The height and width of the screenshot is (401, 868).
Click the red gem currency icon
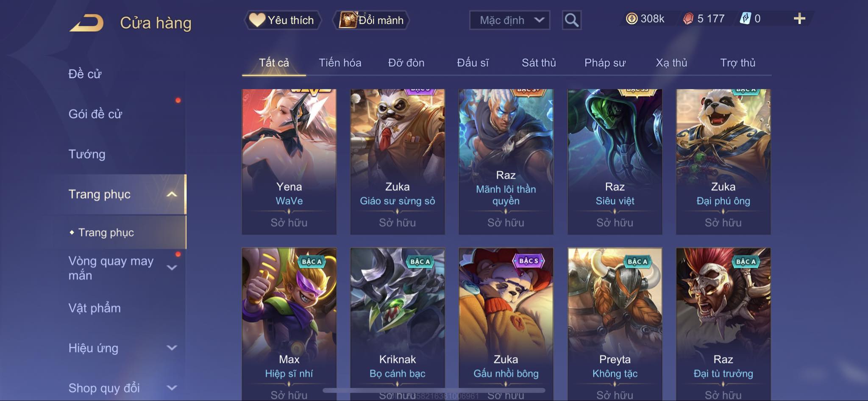(688, 19)
